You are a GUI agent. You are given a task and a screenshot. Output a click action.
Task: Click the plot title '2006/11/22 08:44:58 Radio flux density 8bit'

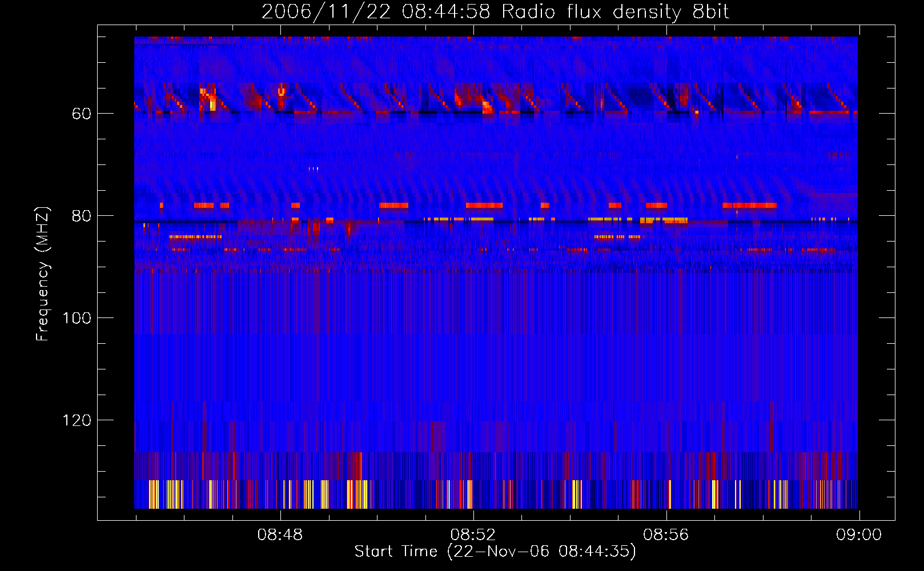click(495, 12)
